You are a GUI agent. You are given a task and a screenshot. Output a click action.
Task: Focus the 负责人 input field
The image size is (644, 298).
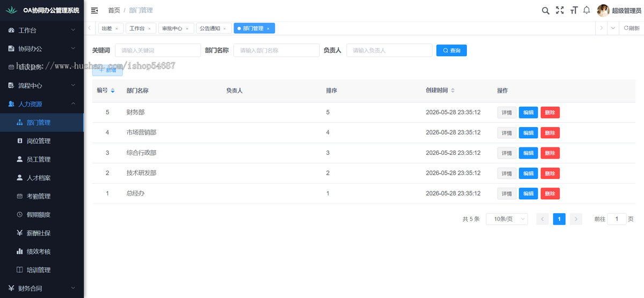tap(389, 50)
